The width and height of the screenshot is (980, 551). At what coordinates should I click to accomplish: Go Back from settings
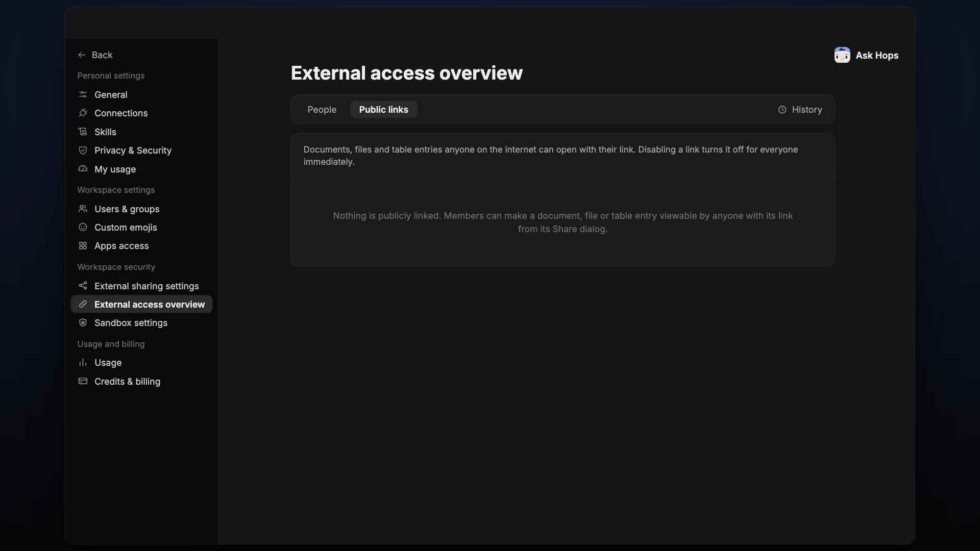click(95, 55)
